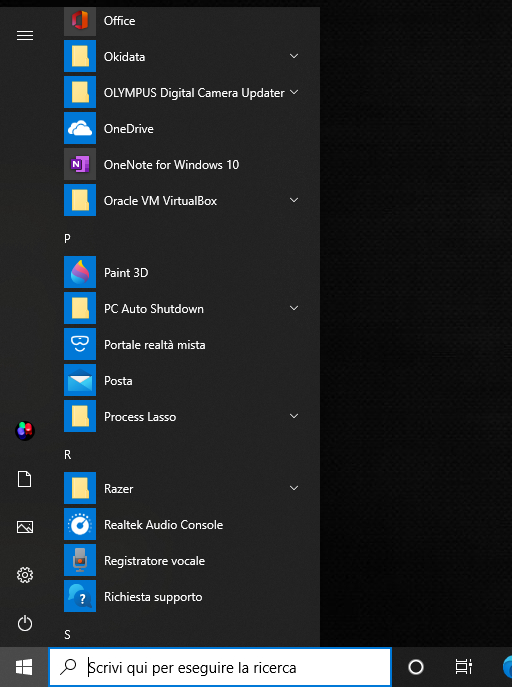Expand the Start menu hamburger icon
The image size is (512, 687).
25,35
